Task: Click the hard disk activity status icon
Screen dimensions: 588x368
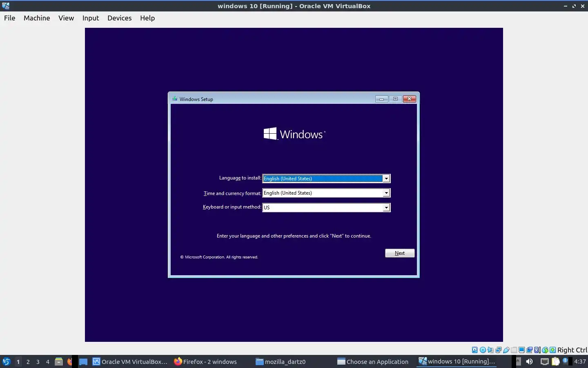Action: tap(474, 350)
